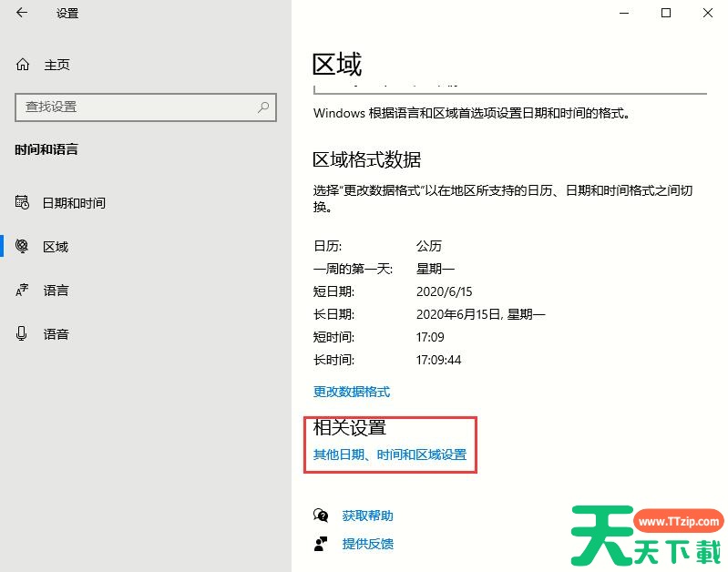This screenshot has height=572, width=728.
Task: Select the calendar-clock icon for 日期和时间
Action: click(x=23, y=202)
